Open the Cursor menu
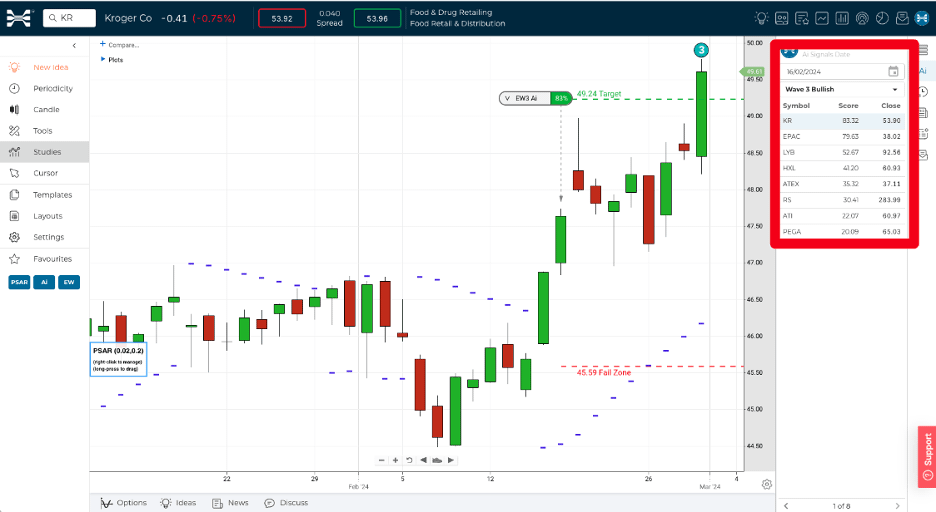 (45, 173)
